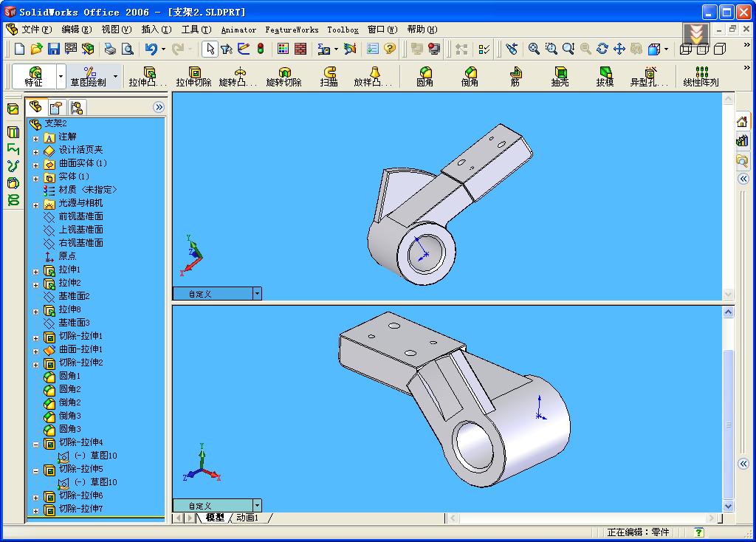756x542 pixels.
Task: Expand the 注解 tree node
Action: click(35, 138)
